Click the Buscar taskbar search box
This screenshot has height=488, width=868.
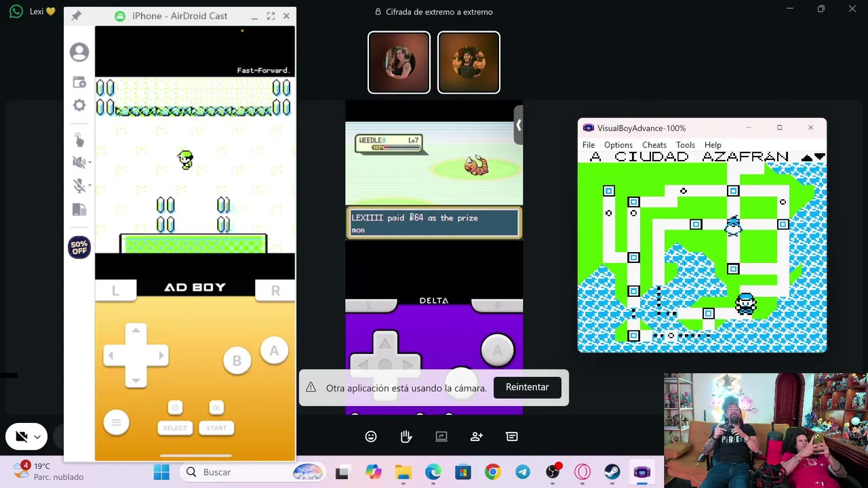pos(252,472)
